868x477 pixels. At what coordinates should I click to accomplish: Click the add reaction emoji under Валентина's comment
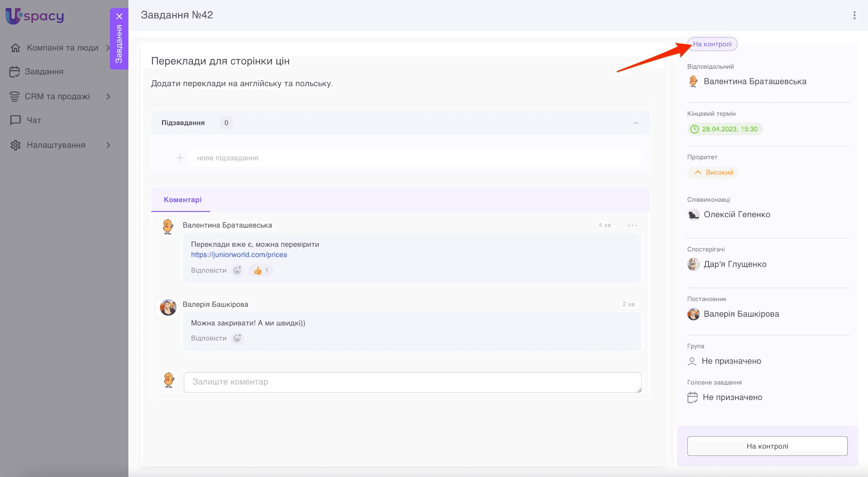tap(237, 271)
